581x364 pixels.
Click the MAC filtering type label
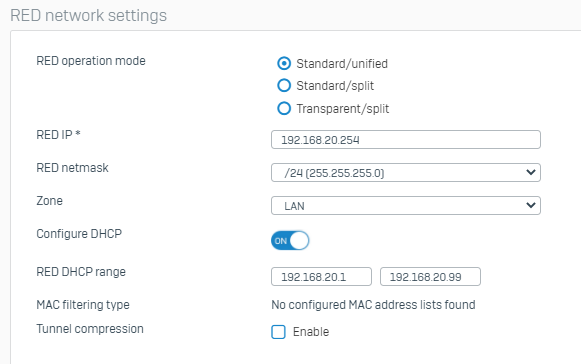[x=83, y=305]
